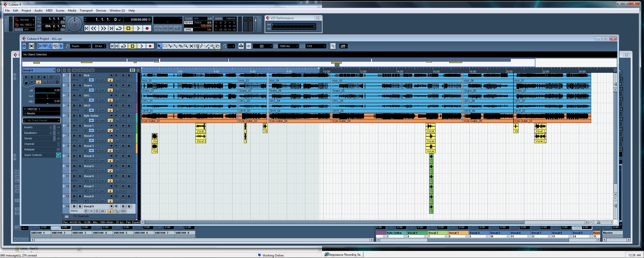Select the Zoom magnifier tool
The height and width of the screenshot is (258, 644).
click(186, 46)
